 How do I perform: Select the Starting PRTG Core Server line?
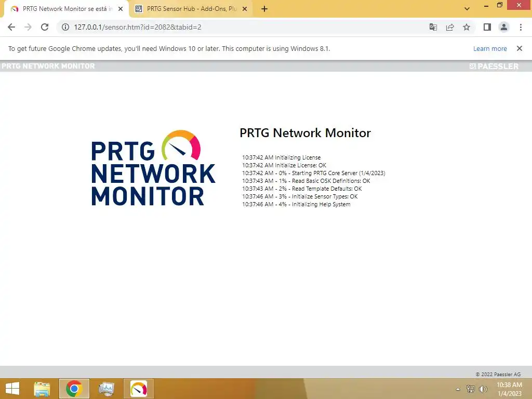click(313, 173)
